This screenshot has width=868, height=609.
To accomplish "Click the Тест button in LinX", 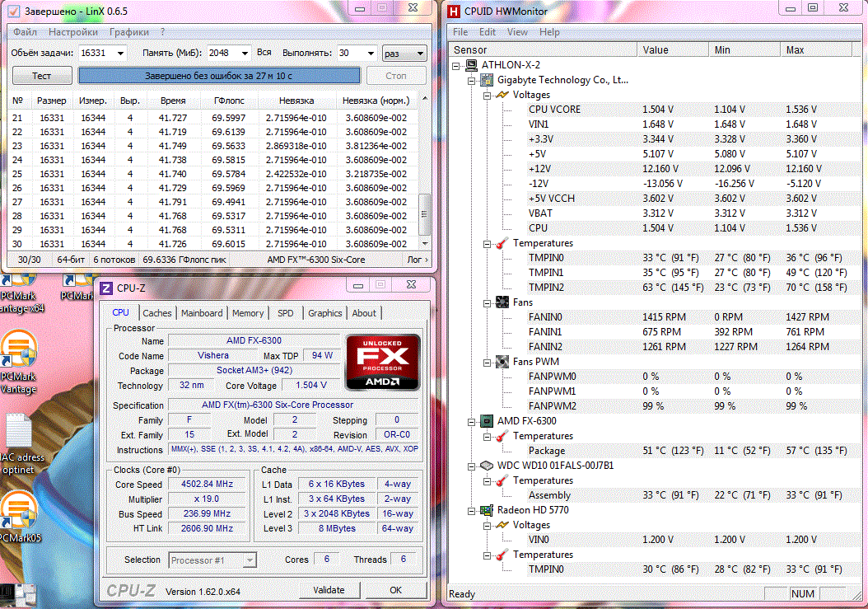I will pos(42,75).
